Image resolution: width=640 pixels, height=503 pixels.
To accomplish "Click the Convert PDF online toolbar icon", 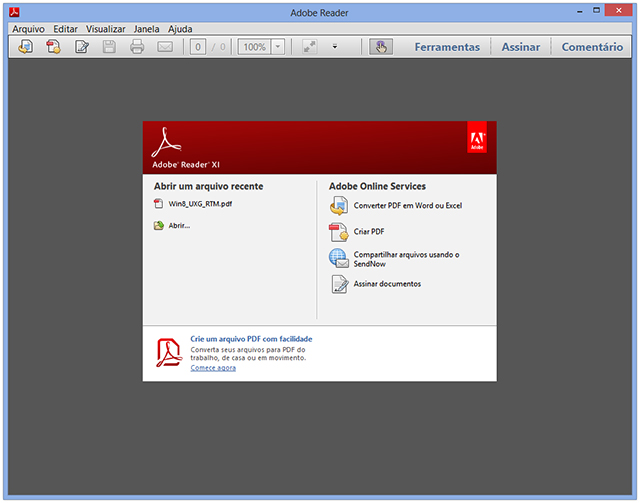I will point(25,47).
